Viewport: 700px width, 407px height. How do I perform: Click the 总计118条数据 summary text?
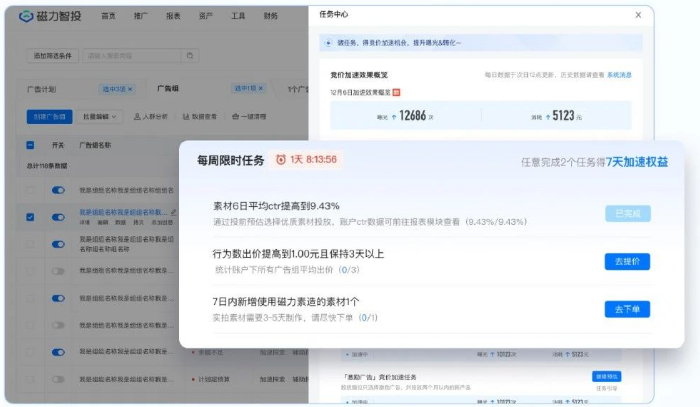tap(47, 166)
